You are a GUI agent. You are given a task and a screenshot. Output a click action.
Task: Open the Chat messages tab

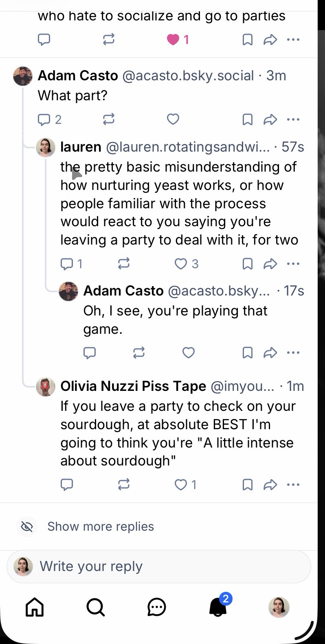pyautogui.click(x=157, y=607)
